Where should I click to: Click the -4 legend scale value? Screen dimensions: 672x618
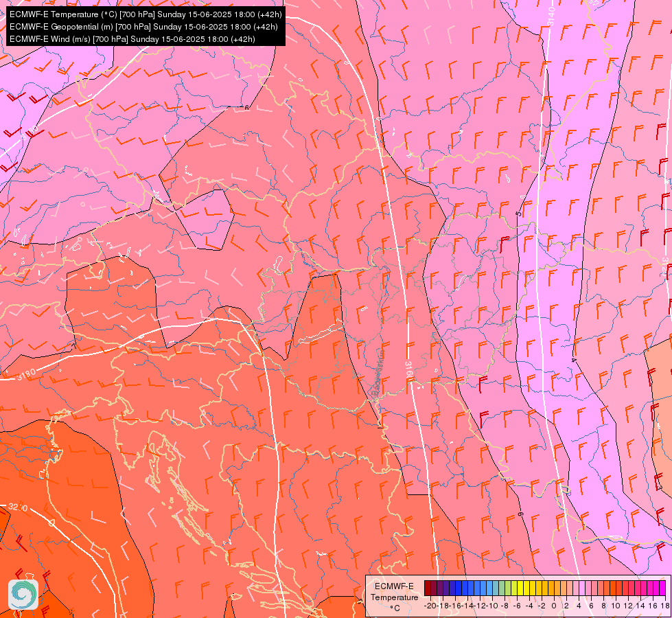click(530, 606)
